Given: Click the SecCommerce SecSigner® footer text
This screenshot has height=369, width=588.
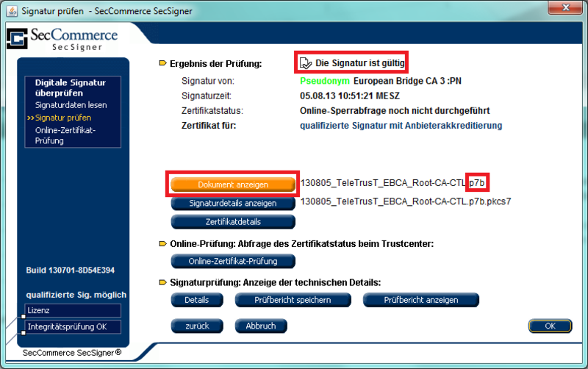Looking at the screenshot, I should (72, 353).
